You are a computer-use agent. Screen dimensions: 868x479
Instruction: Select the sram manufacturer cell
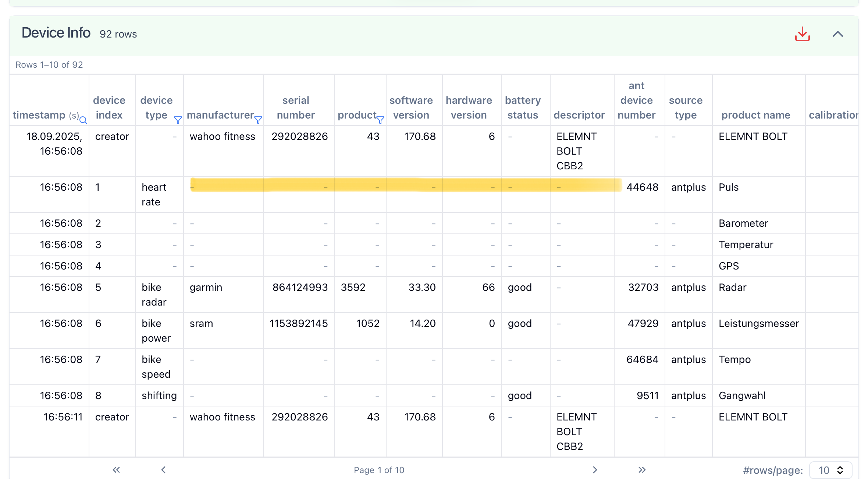pyautogui.click(x=202, y=323)
